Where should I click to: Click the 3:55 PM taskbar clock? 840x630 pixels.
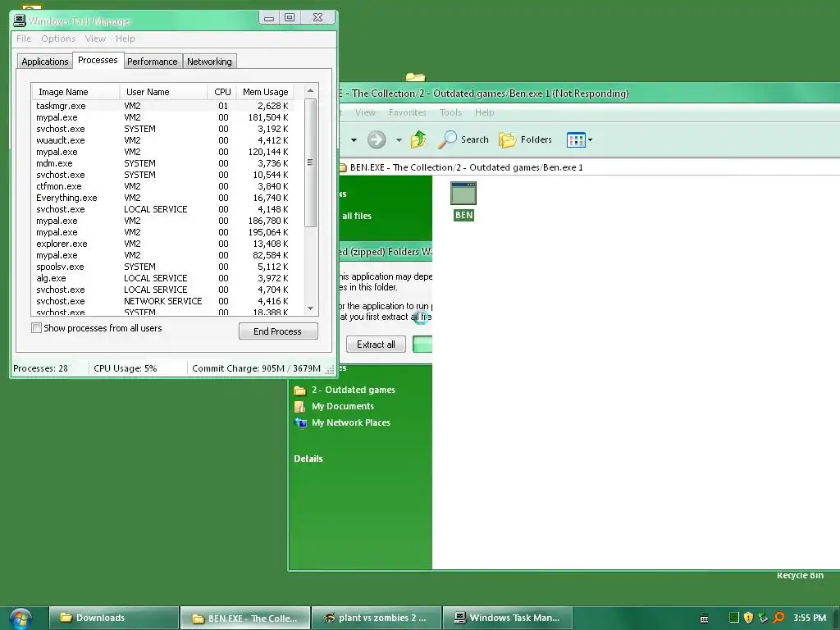pyautogui.click(x=810, y=618)
